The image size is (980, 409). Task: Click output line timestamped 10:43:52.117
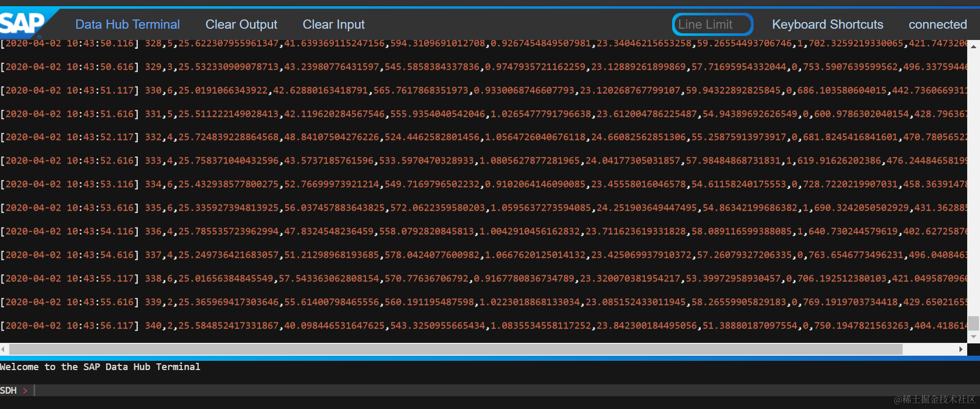[484, 137]
